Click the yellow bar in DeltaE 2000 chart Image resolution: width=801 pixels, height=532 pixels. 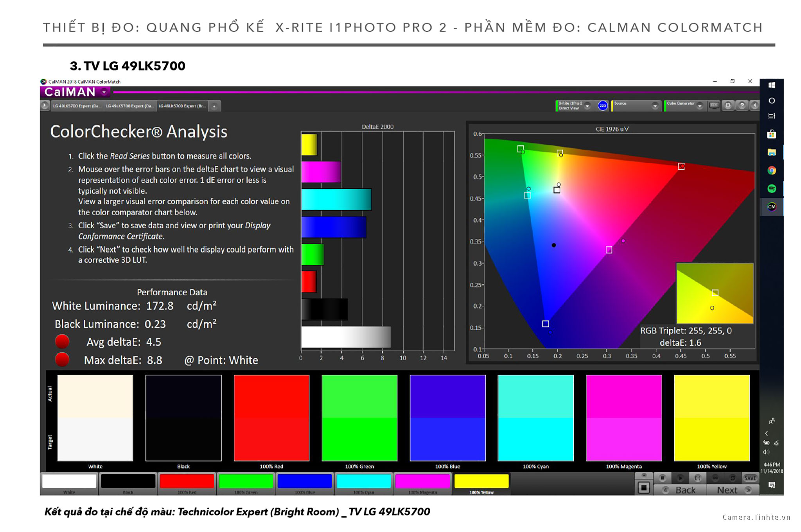(x=309, y=145)
